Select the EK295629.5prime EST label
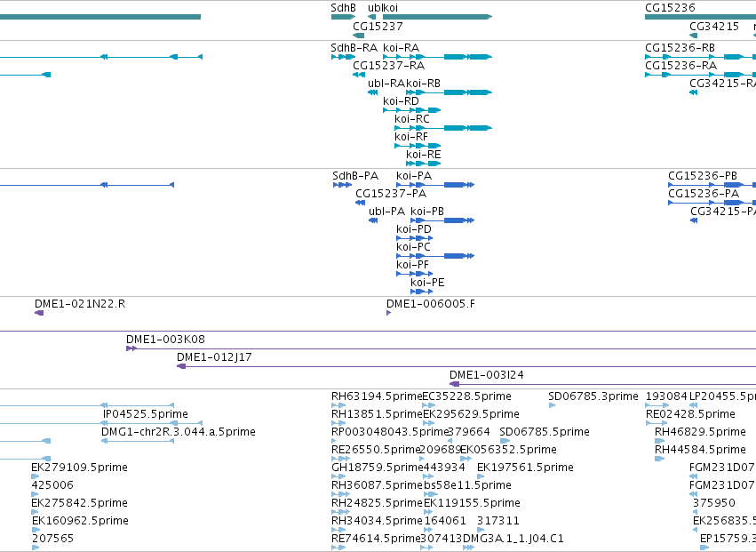The width and height of the screenshot is (756, 552). pyautogui.click(x=471, y=414)
